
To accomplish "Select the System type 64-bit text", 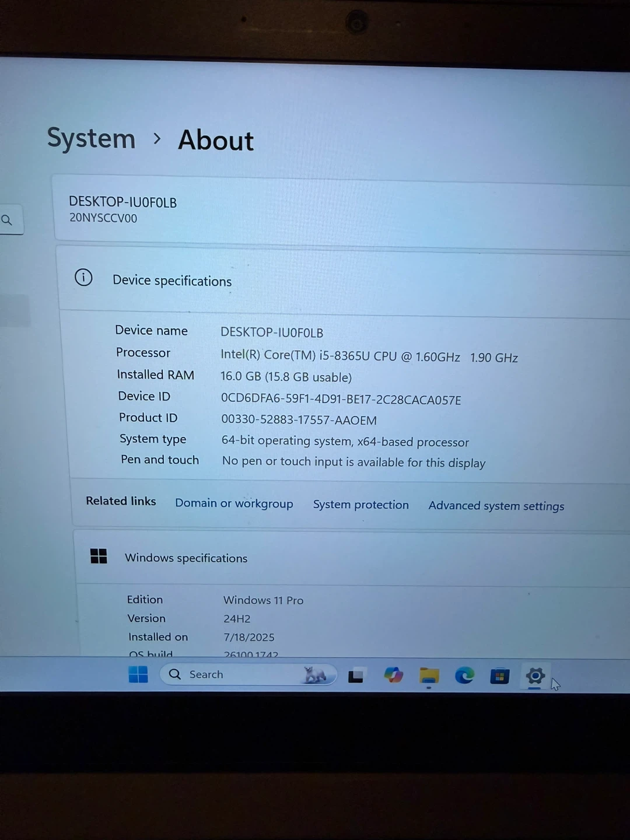I will pos(345,442).
